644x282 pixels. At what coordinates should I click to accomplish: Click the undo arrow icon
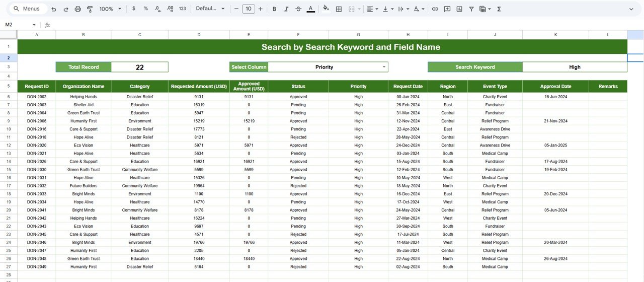point(54,9)
